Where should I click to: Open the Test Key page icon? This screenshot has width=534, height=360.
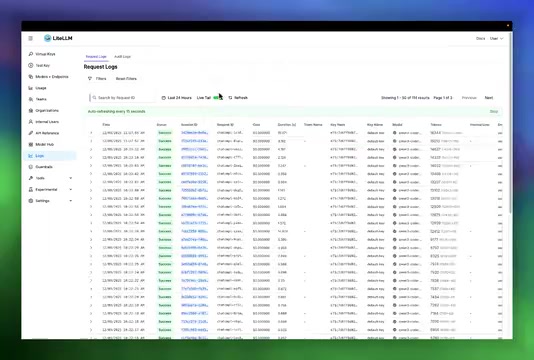click(31, 65)
